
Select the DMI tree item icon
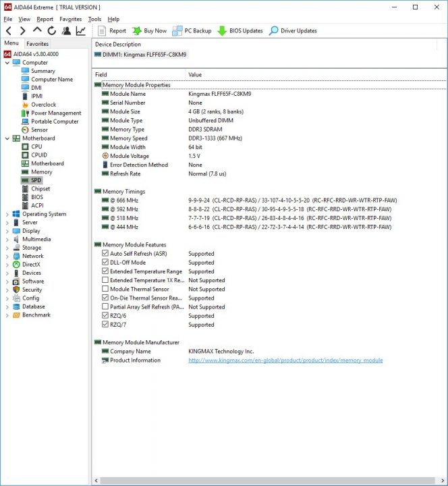click(x=25, y=88)
